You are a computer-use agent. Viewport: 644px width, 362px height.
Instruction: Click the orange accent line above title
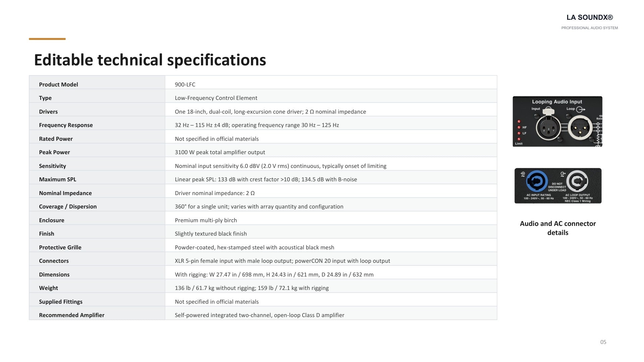tap(47, 39)
